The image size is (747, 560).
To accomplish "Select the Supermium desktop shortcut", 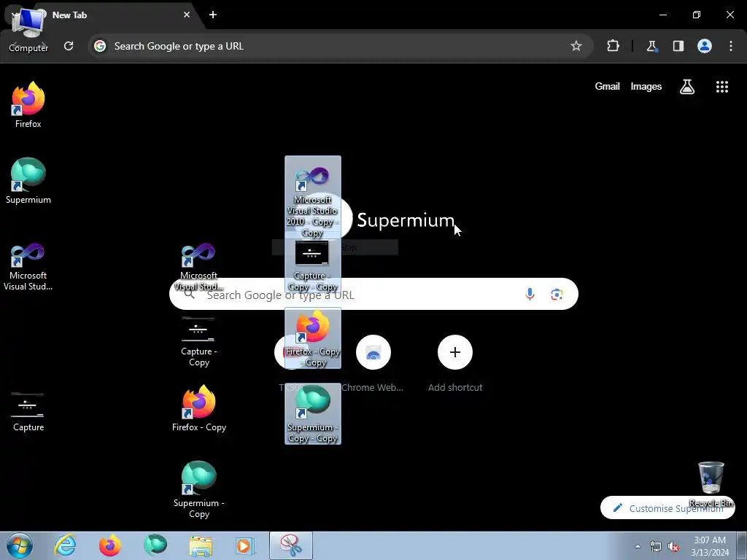I will (28, 181).
